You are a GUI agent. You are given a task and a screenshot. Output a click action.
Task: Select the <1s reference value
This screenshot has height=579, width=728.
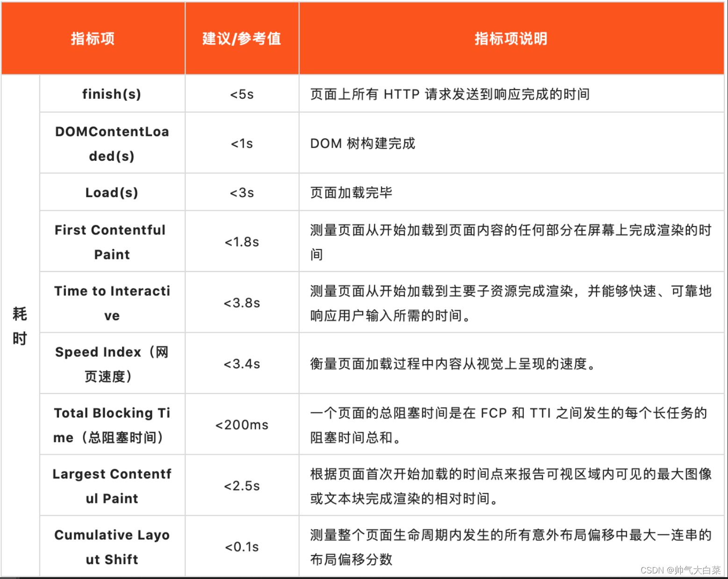[242, 143]
